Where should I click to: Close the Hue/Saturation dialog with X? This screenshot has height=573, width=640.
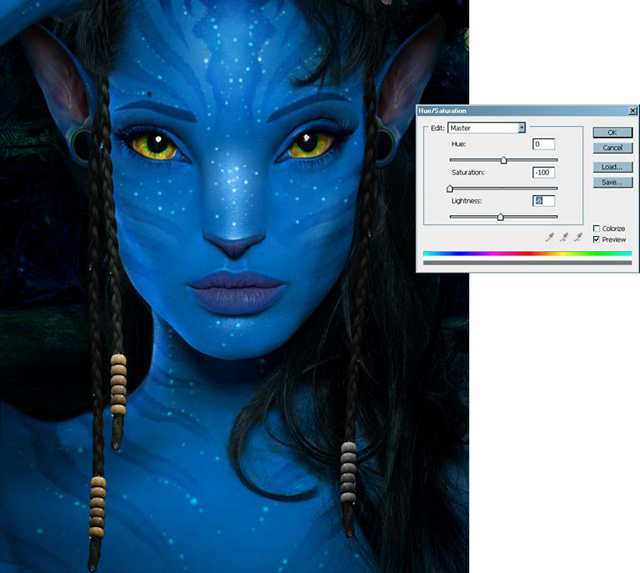(x=632, y=111)
